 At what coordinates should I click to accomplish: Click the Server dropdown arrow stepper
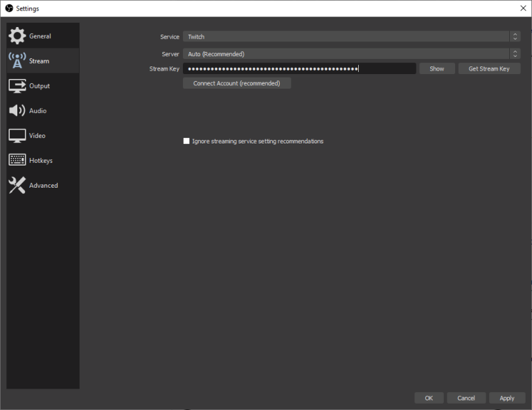tap(515, 53)
